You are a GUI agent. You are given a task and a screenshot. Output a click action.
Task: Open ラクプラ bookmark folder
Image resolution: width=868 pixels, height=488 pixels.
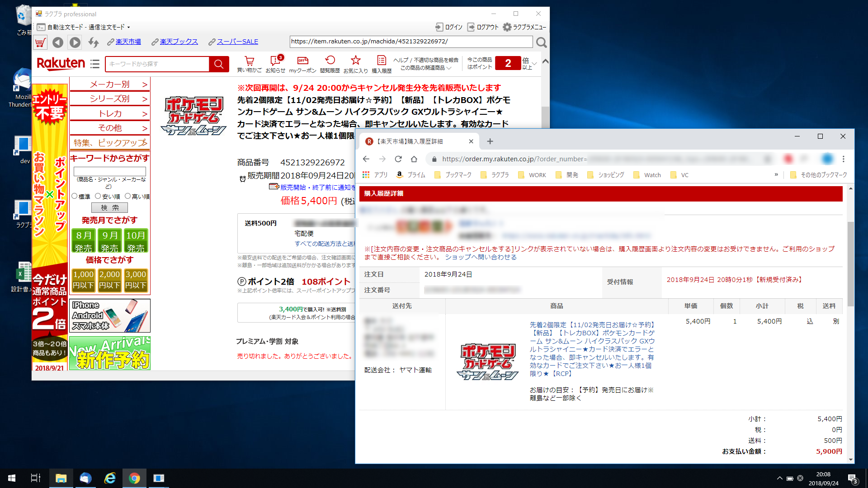(495, 175)
